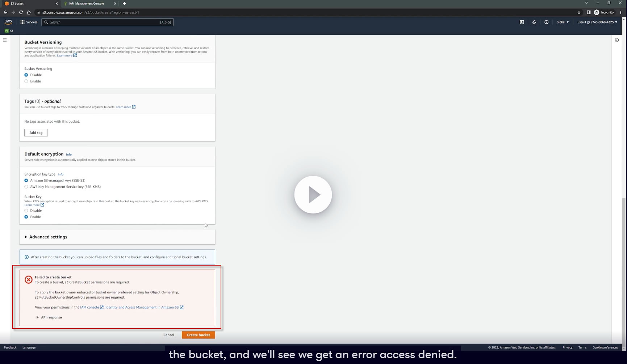This screenshot has width=627, height=364.
Task: Open the info panel icon on right
Action: 617,40
